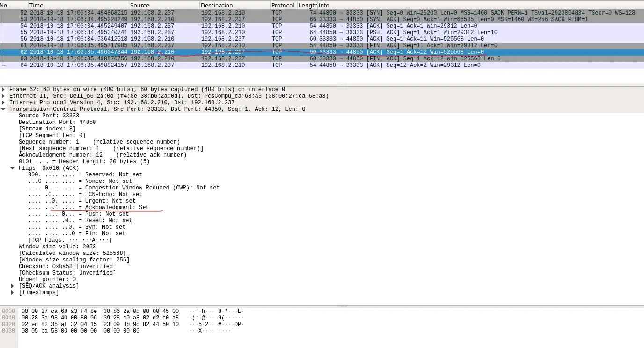Sort by the Protocol column header
The image size is (644, 348).
(284, 5)
